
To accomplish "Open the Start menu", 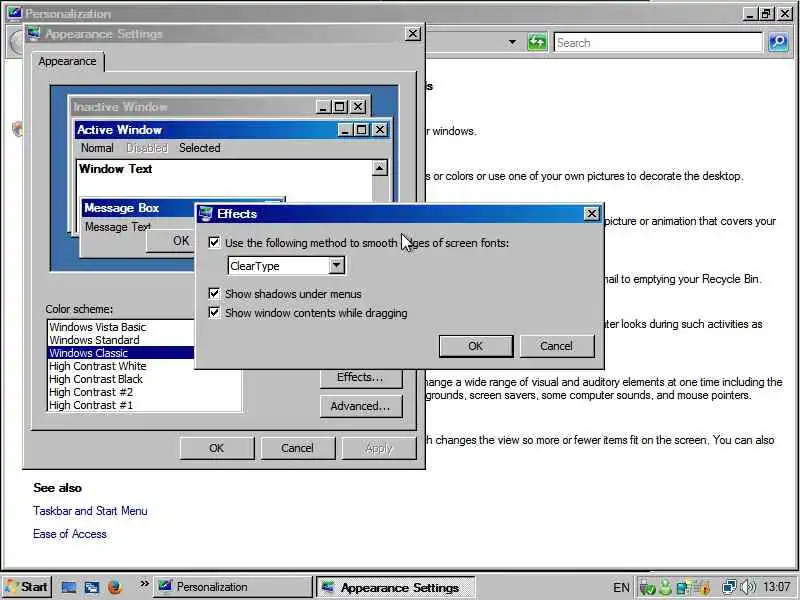I will tap(27, 587).
